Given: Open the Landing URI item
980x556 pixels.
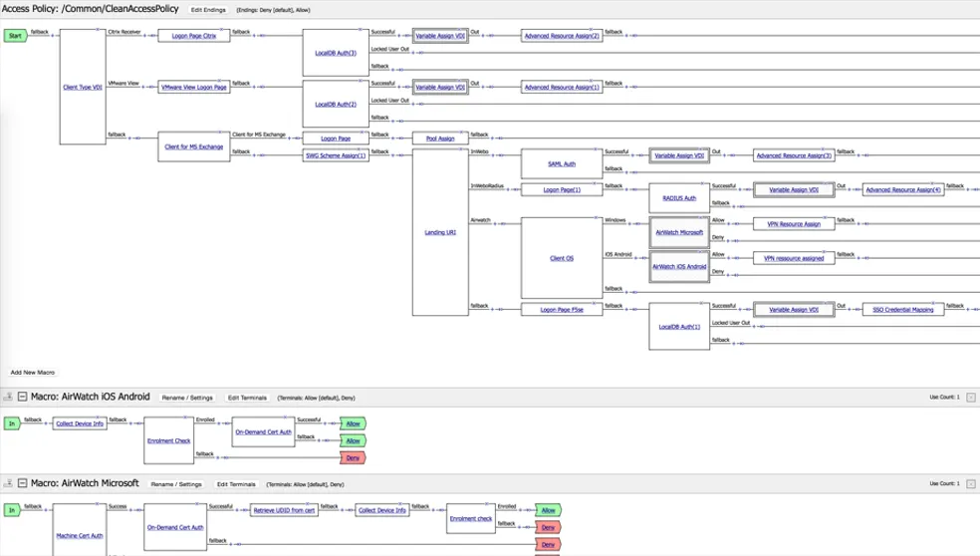Looking at the screenshot, I should click(440, 232).
